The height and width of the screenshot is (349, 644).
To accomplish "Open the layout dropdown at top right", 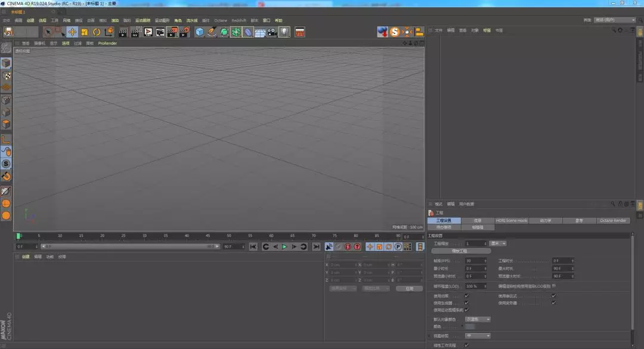I will (x=615, y=20).
